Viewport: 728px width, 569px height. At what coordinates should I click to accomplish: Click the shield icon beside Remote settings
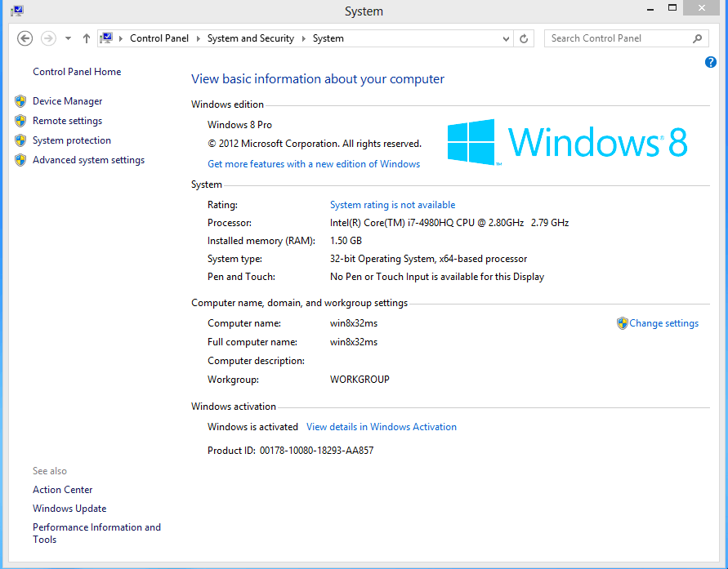[x=20, y=121]
